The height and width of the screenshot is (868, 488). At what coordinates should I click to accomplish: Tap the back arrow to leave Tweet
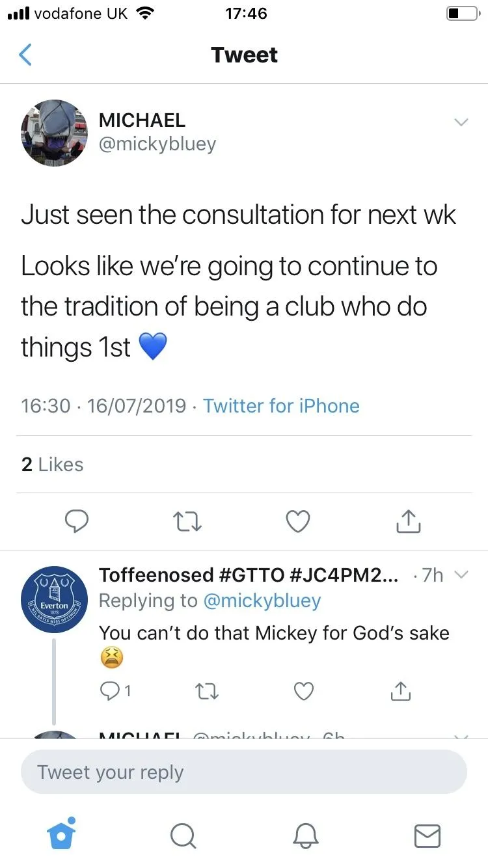[25, 55]
